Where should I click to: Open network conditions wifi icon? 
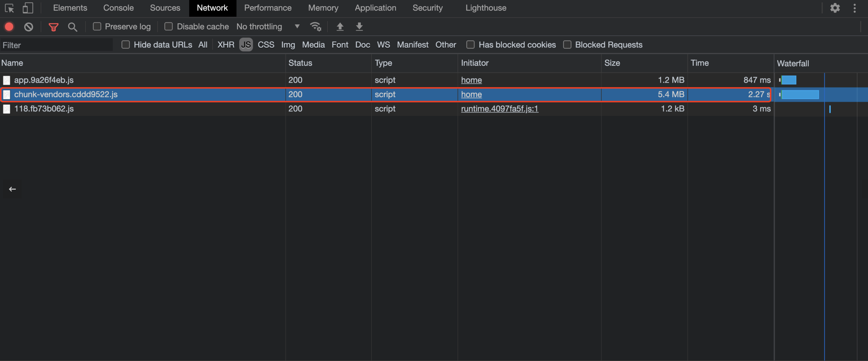315,27
